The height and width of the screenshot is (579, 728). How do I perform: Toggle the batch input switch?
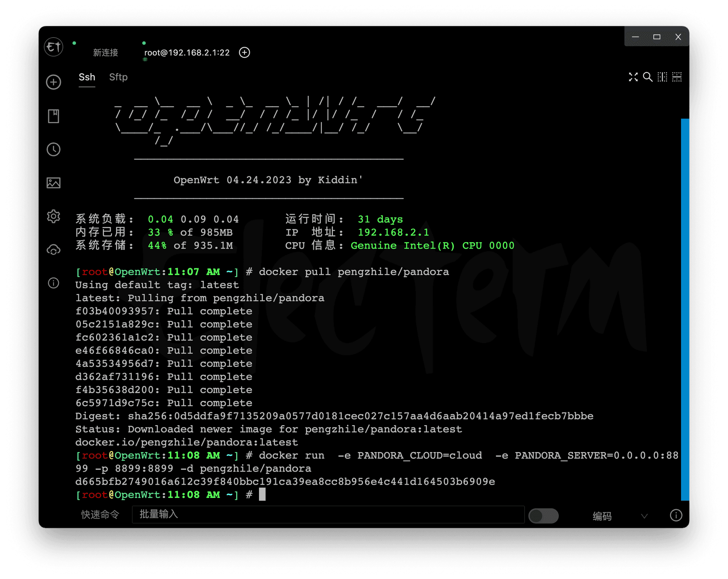click(543, 516)
